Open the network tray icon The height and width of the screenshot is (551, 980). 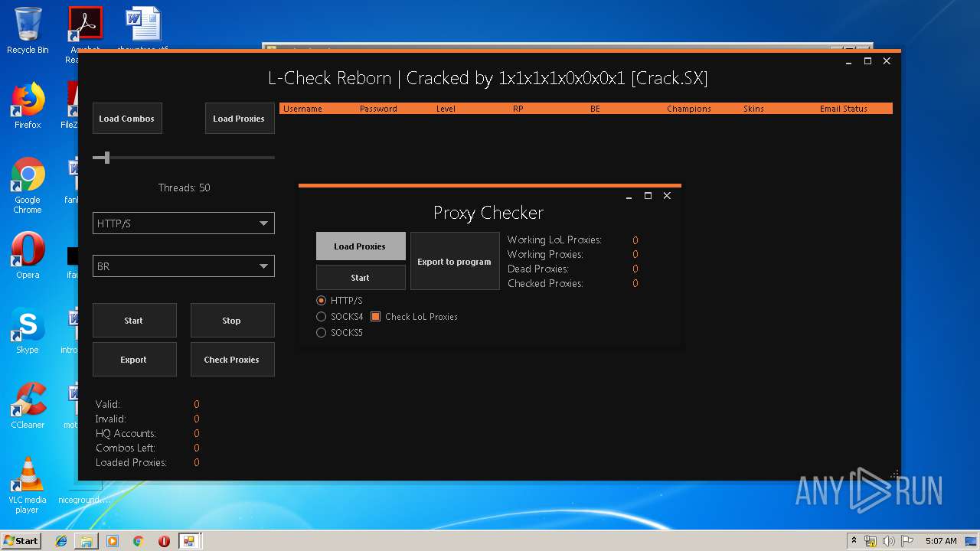[x=871, y=541]
